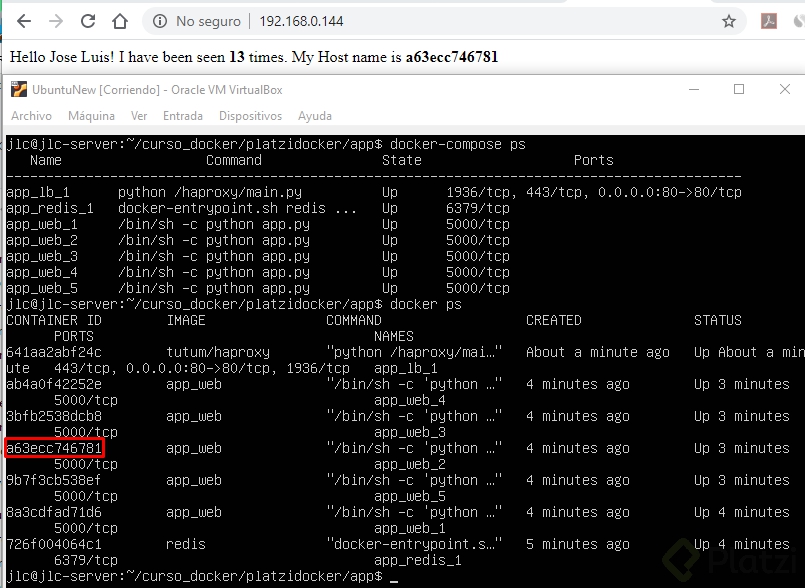Reload the page with the refresh icon

coord(88,21)
